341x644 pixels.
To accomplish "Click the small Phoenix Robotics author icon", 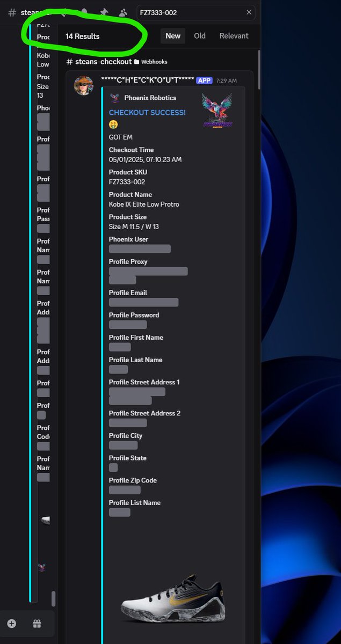I will [114, 98].
